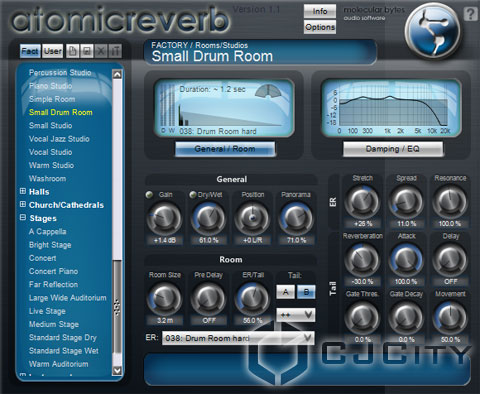Click the ER Spread knob

point(406,202)
